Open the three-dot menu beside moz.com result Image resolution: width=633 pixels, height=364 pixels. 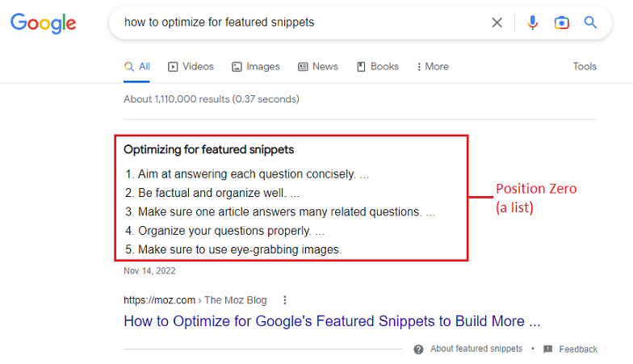tap(285, 300)
